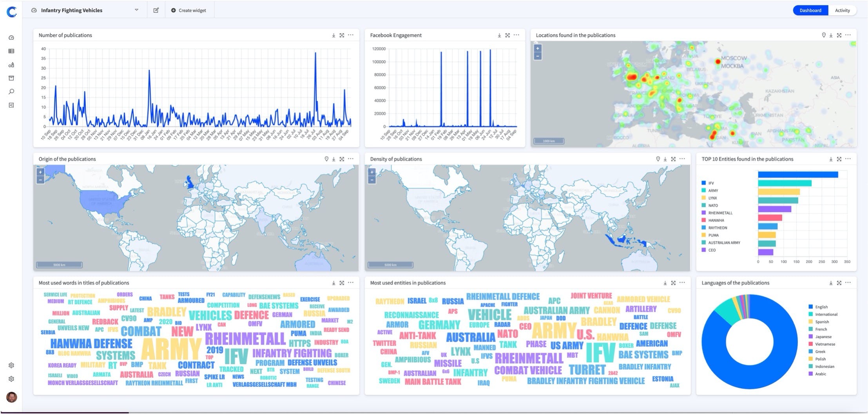Image resolution: width=868 pixels, height=414 pixels.
Task: Download the Most used words in titles cloud
Action: point(333,283)
